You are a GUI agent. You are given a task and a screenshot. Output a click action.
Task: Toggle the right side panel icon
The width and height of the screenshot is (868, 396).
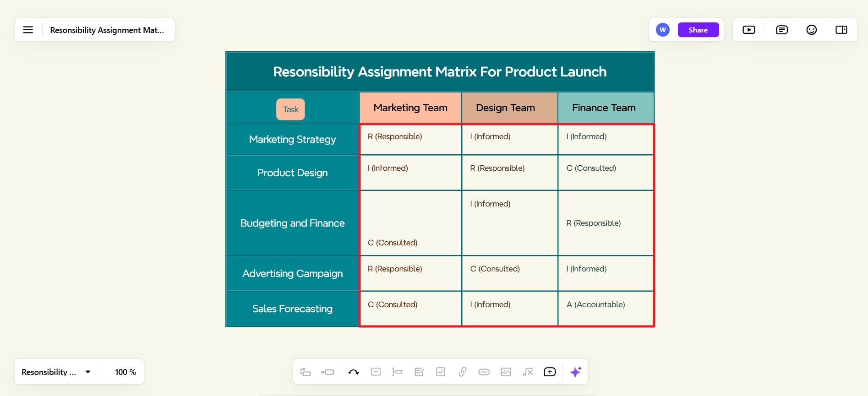pos(841,30)
